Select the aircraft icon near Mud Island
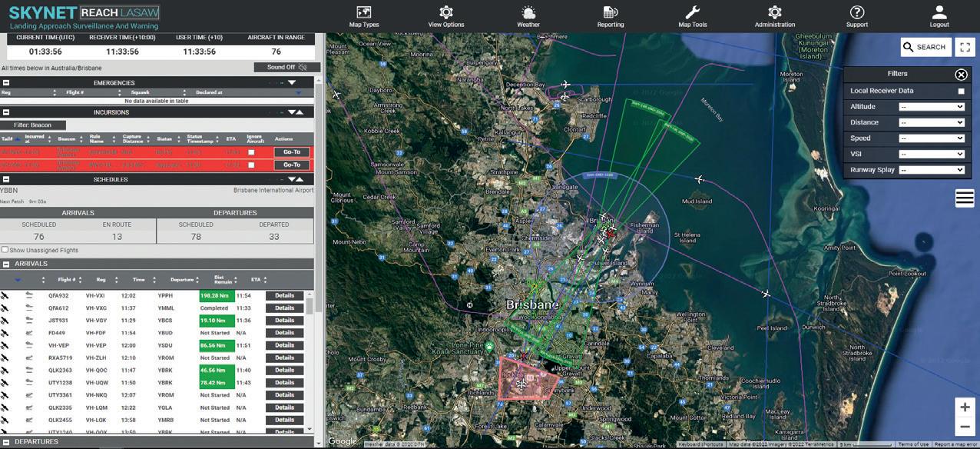Viewport: 980px width, 449px height. tap(700, 180)
